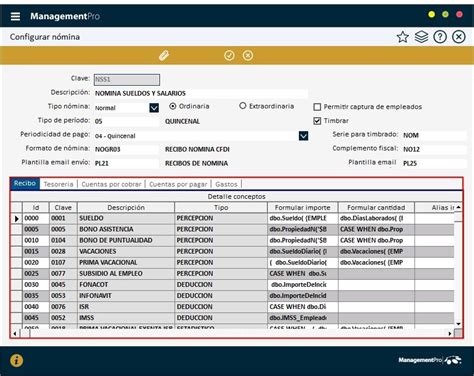
Task: Open the Cuentas por pagar tab
Action: click(x=178, y=184)
